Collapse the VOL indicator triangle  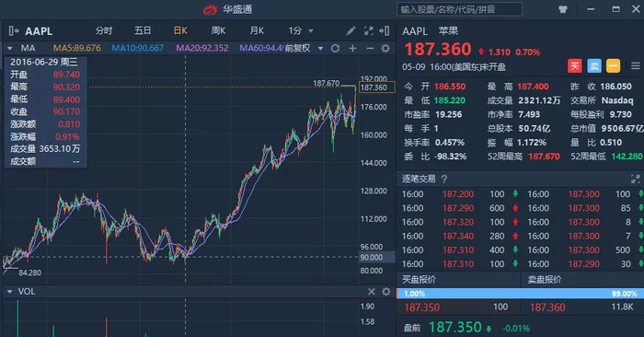click(9, 291)
